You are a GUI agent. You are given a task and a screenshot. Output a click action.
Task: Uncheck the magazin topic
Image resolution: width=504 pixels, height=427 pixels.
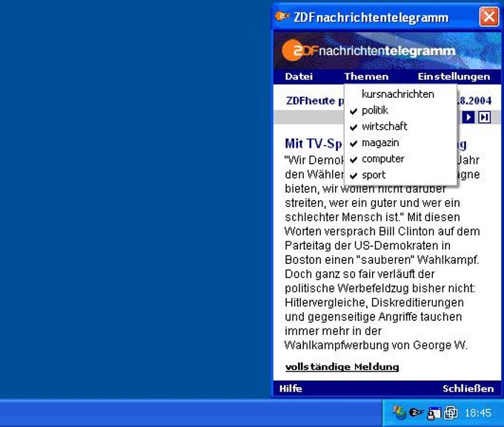tap(400, 142)
